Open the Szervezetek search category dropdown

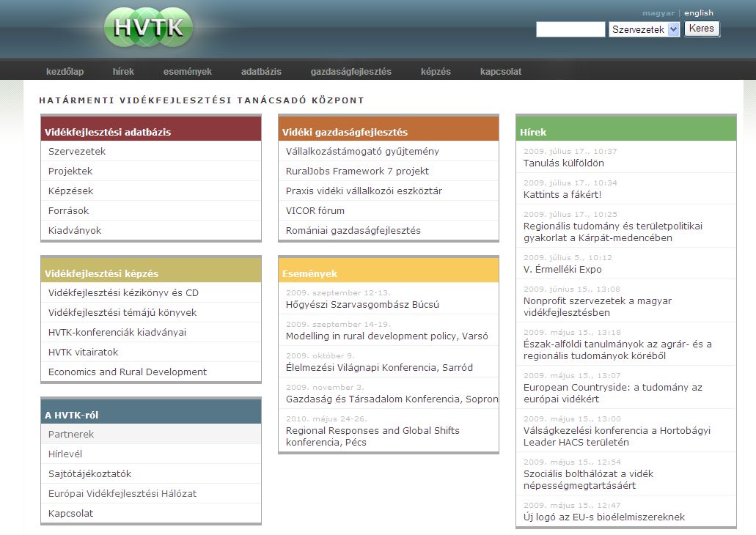point(644,29)
